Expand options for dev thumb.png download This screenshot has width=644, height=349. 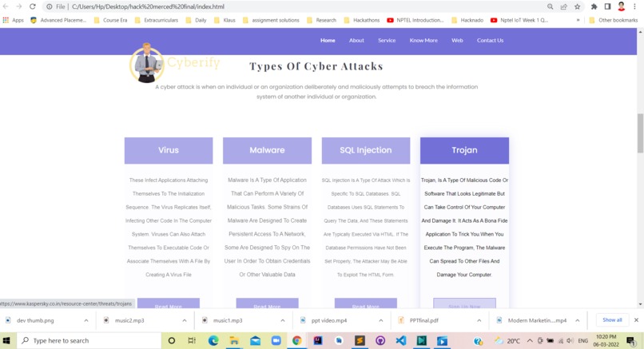(85, 320)
